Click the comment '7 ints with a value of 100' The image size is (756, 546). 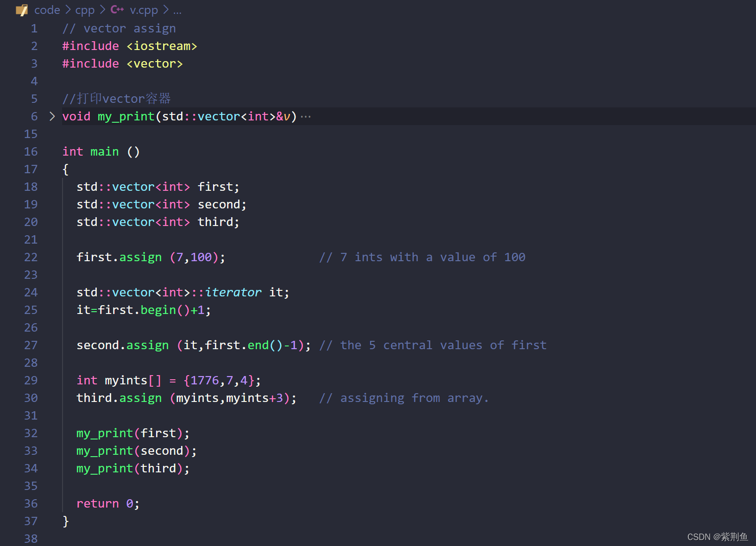(x=433, y=257)
